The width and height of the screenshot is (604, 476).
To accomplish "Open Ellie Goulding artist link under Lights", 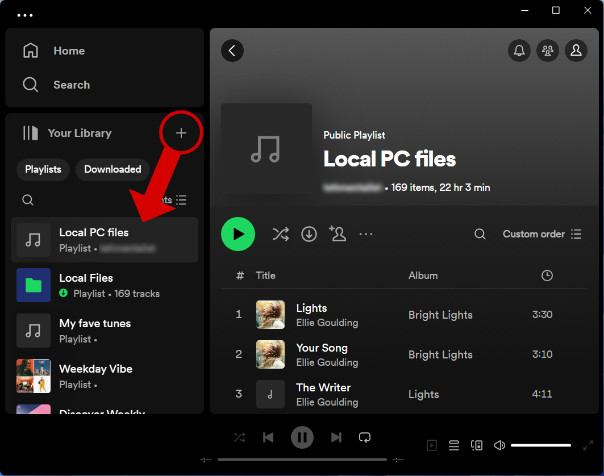I will (x=327, y=323).
